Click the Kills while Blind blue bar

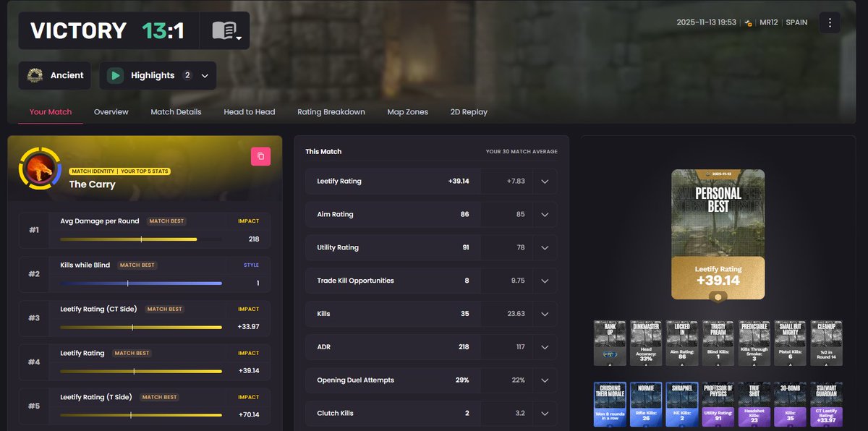click(x=141, y=283)
